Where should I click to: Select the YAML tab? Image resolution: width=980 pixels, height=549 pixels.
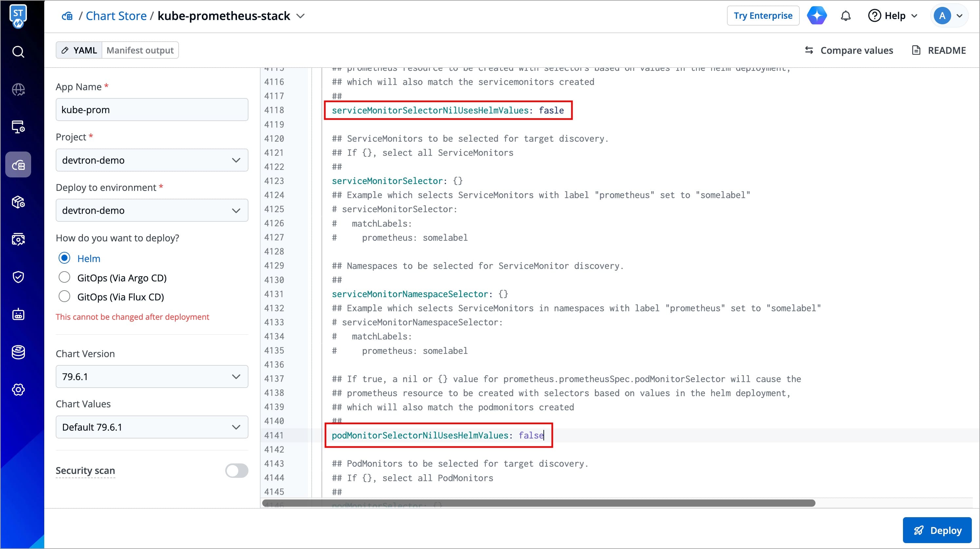click(79, 50)
